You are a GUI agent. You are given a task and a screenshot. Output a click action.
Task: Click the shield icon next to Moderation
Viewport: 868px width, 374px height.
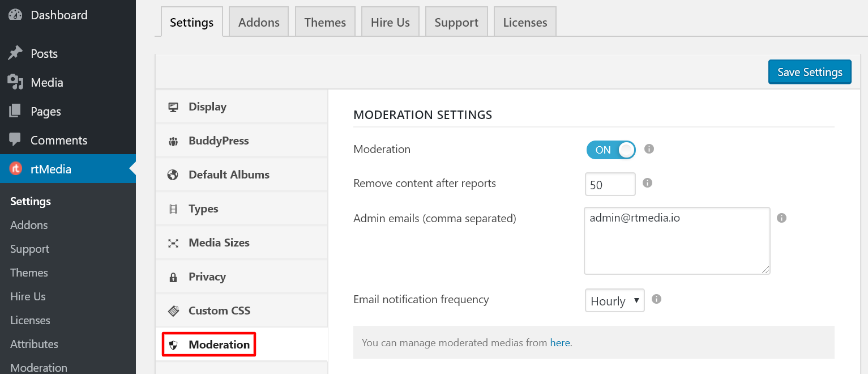tap(173, 344)
